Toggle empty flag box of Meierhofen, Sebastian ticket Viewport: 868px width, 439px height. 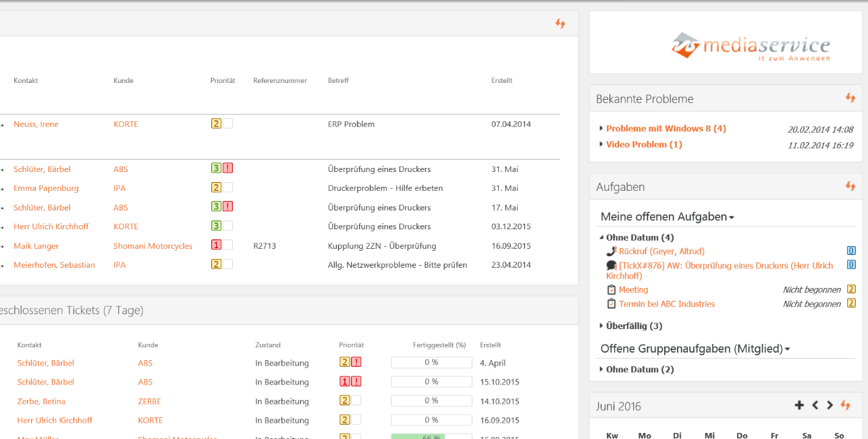[x=228, y=264]
